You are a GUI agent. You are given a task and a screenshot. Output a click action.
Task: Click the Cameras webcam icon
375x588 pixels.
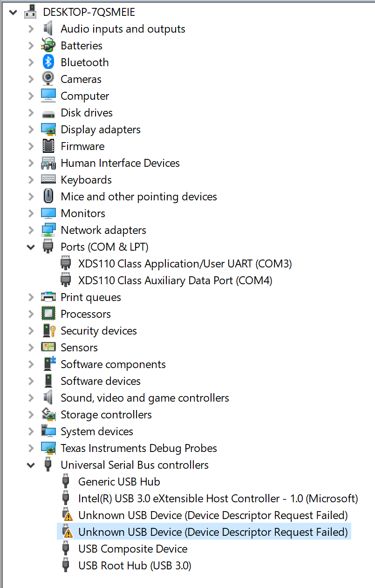(48, 79)
